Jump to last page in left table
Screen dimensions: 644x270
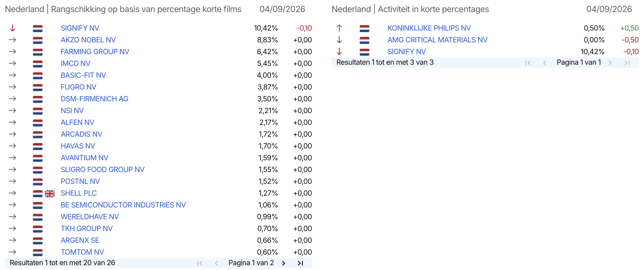(300, 263)
